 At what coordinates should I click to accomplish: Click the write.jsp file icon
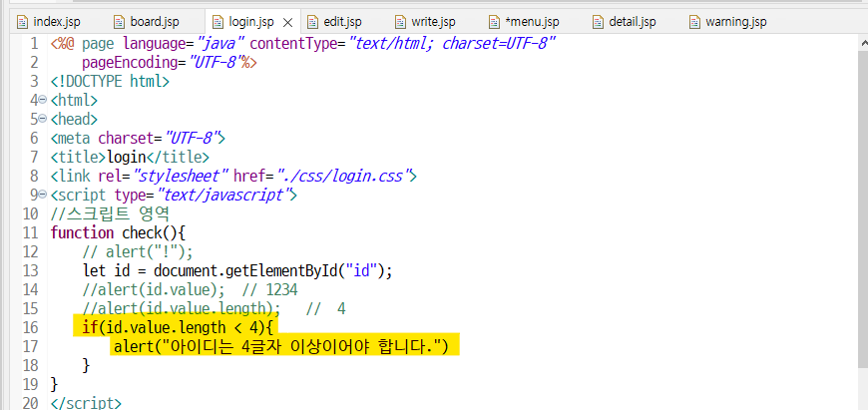pos(400,22)
